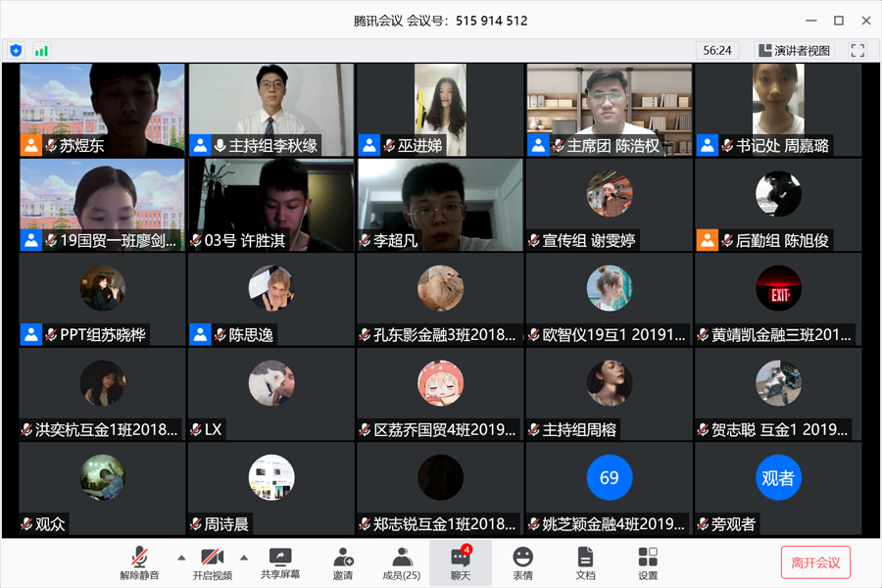Click Leave Meeting (离开会议) button

pos(815,563)
